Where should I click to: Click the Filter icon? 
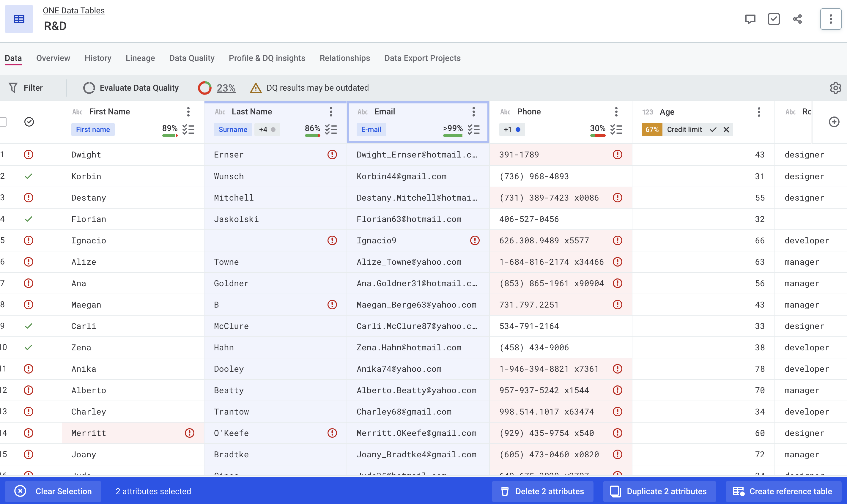12,88
